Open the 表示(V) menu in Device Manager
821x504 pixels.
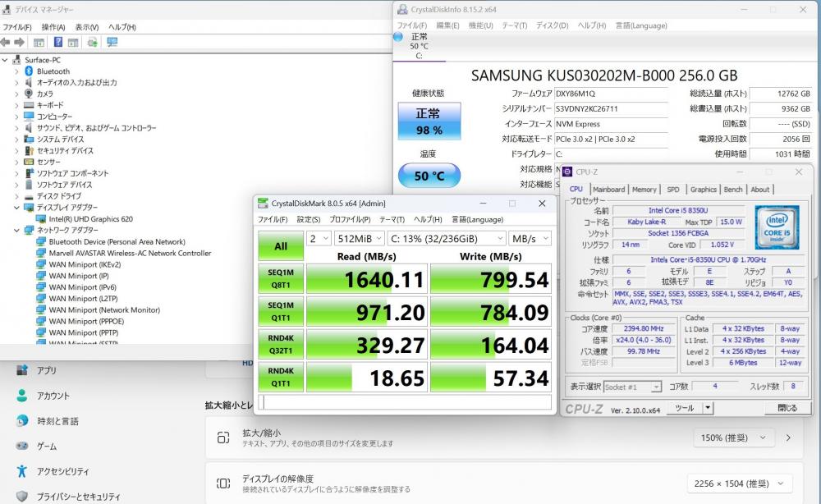[87, 27]
